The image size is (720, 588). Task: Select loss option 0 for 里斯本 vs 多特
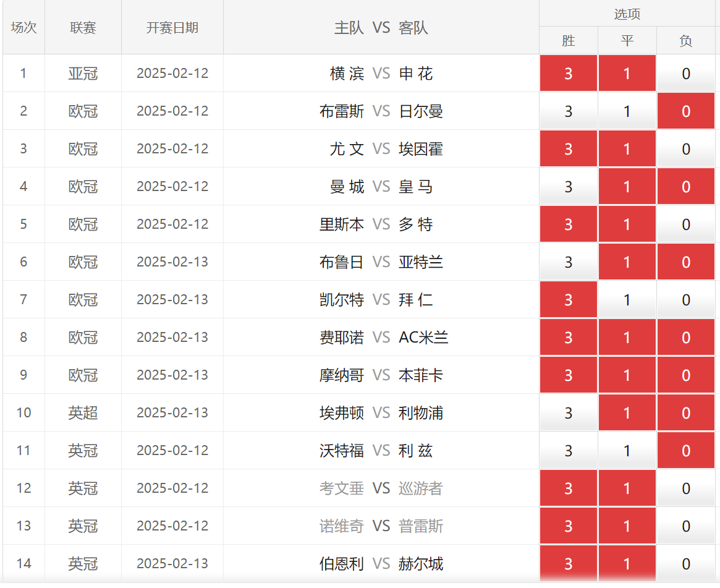point(686,224)
